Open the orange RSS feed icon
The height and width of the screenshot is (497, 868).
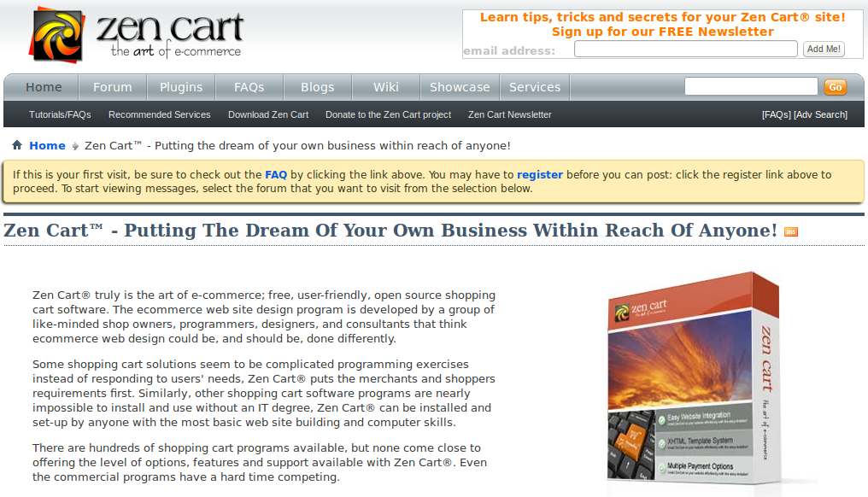tap(791, 232)
